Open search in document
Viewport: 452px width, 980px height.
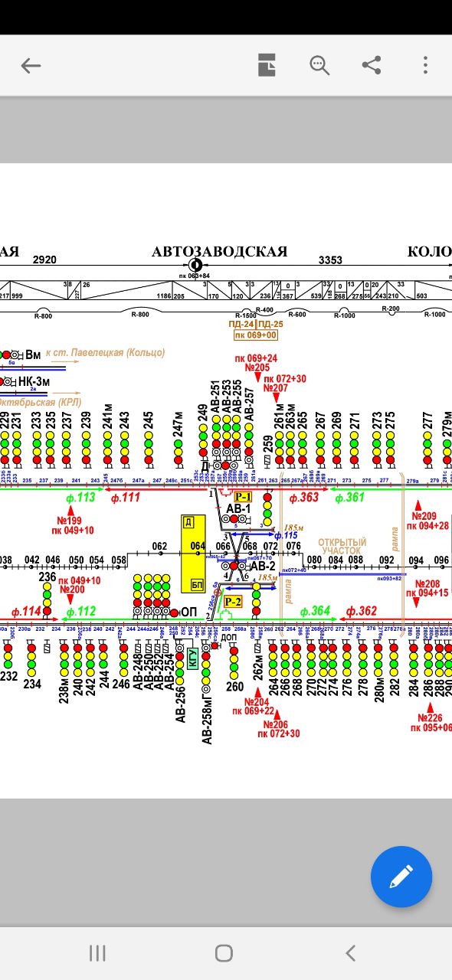coord(319,66)
